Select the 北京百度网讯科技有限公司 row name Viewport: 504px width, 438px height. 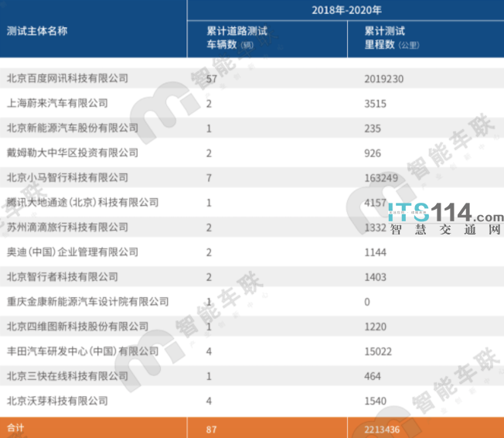(67, 78)
